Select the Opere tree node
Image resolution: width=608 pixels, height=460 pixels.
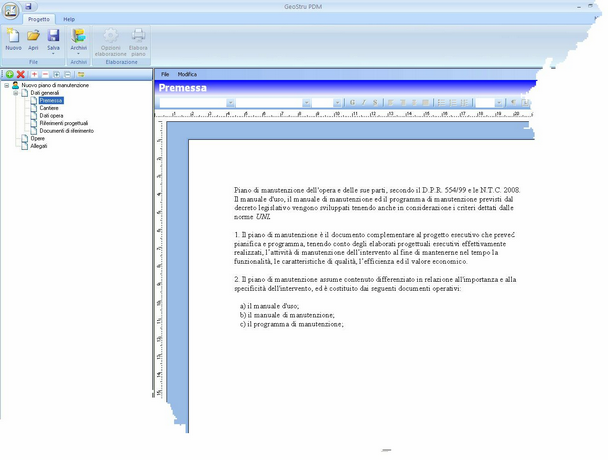tap(38, 138)
